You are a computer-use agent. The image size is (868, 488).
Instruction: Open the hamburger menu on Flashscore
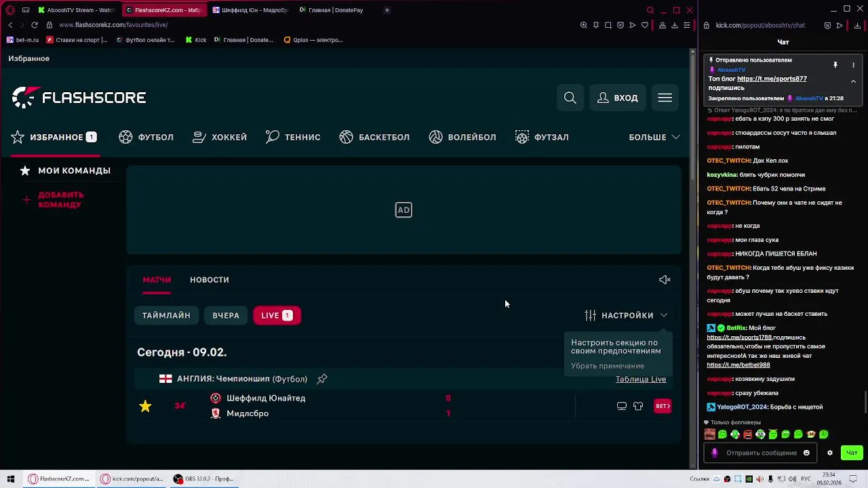pyautogui.click(x=665, y=98)
